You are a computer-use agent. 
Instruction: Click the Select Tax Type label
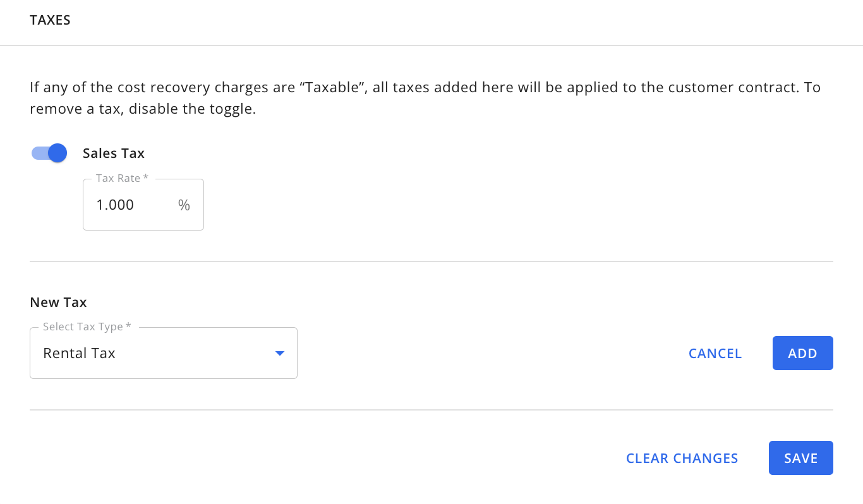pos(87,327)
